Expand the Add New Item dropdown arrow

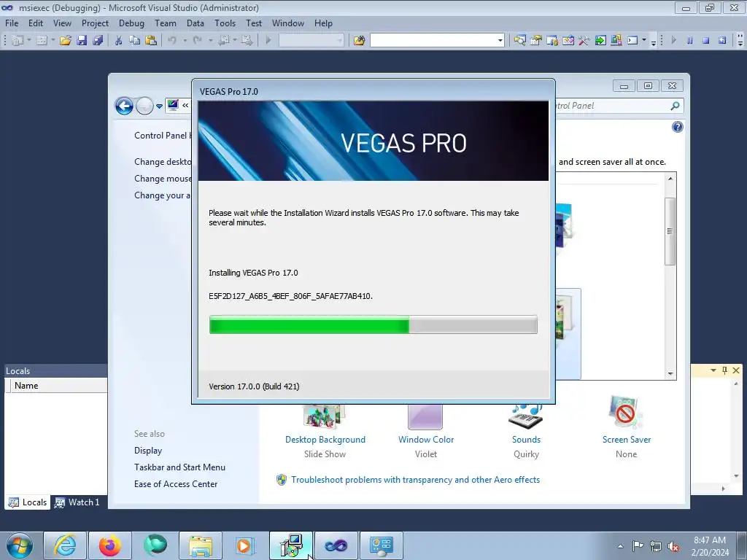click(x=53, y=41)
